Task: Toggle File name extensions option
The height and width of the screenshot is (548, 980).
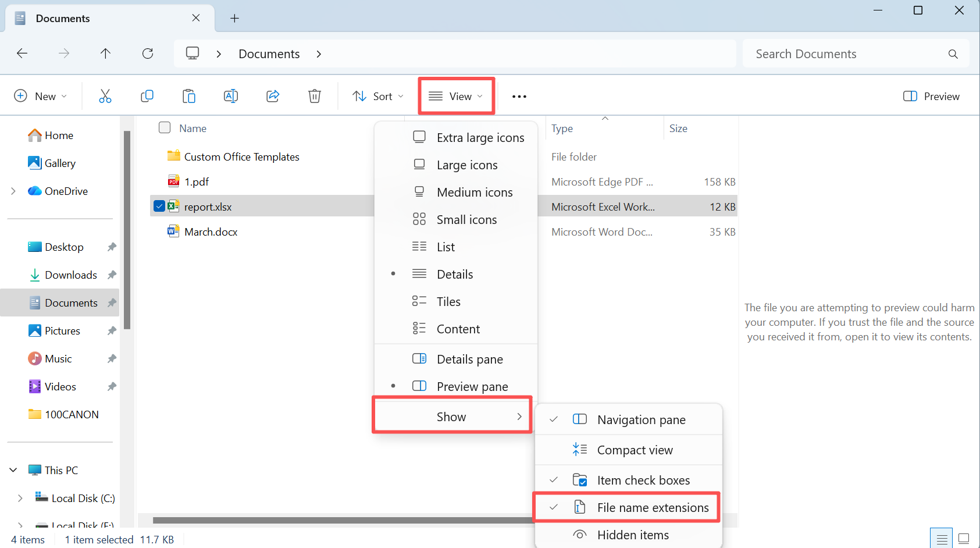Action: click(629, 507)
